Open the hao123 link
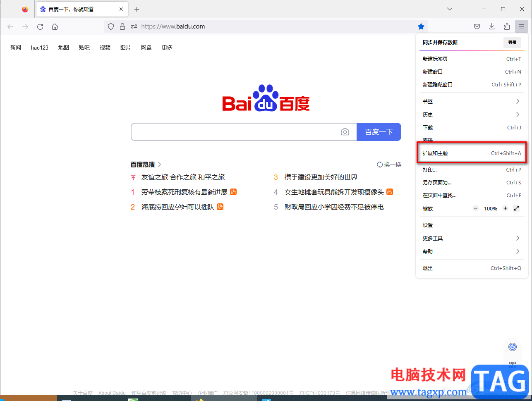Screen dimensions: 532x401 click(x=40, y=48)
